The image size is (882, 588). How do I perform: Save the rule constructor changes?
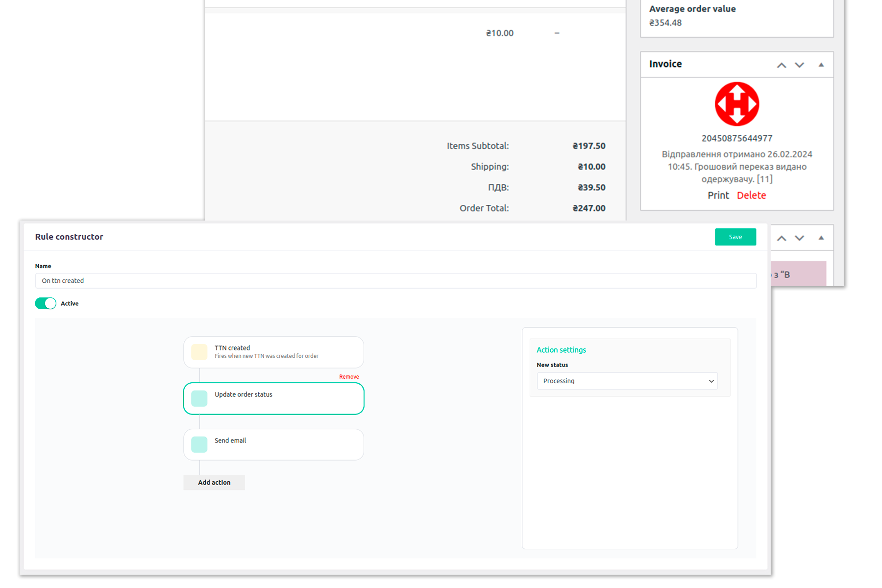point(735,237)
